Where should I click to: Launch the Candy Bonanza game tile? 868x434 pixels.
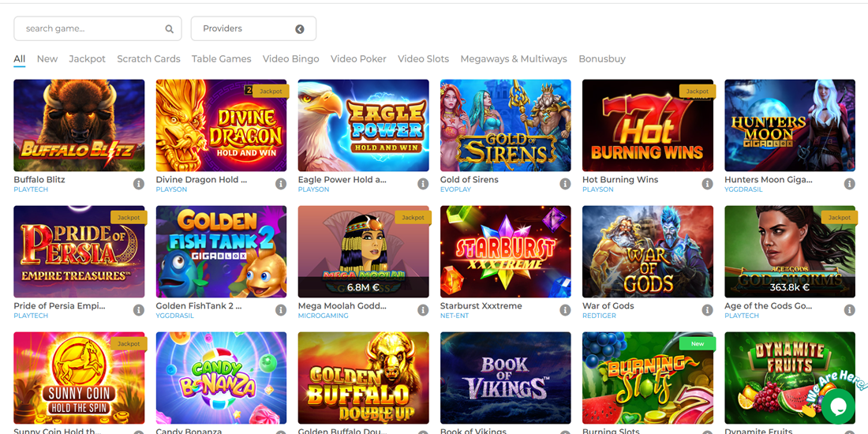221,378
